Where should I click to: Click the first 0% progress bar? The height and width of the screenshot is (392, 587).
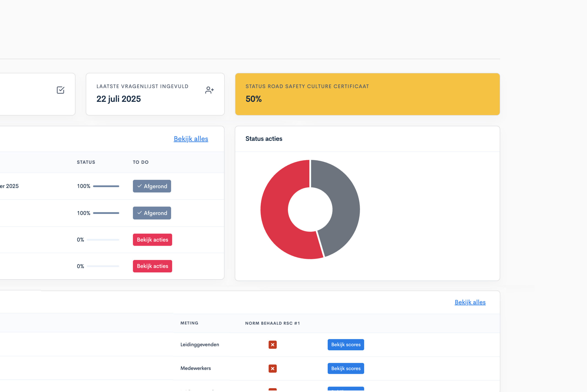pos(103,240)
